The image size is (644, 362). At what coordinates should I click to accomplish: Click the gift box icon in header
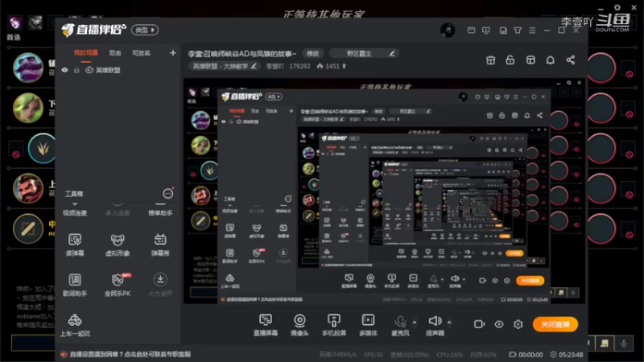[x=490, y=60]
